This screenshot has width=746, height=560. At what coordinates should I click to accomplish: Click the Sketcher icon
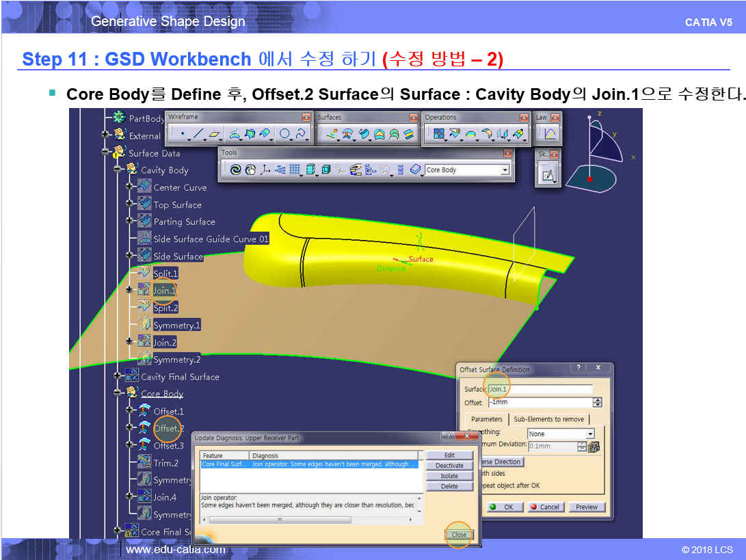click(x=548, y=176)
